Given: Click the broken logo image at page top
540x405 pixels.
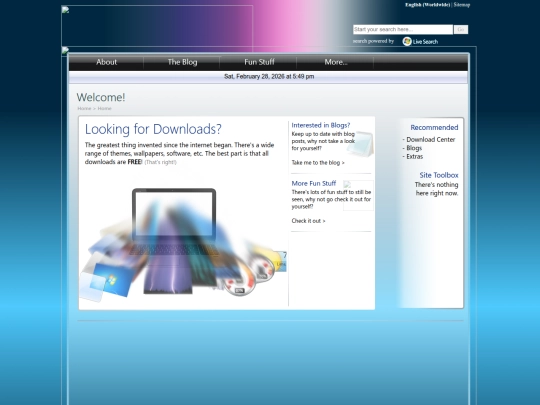Looking at the screenshot, I should (157, 29).
